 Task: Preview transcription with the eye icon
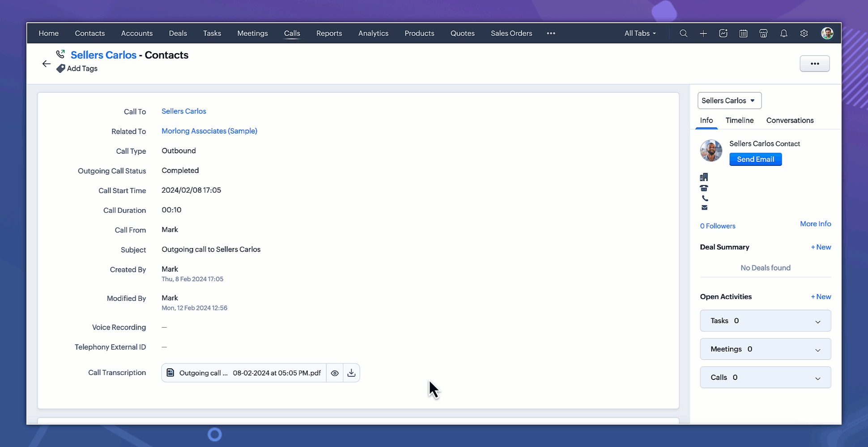(335, 373)
